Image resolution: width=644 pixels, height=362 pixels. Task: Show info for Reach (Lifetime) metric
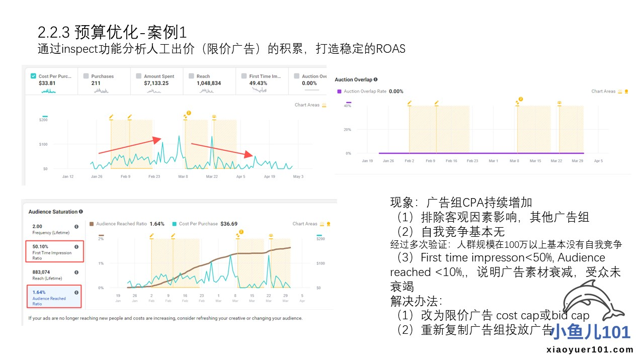click(x=76, y=273)
